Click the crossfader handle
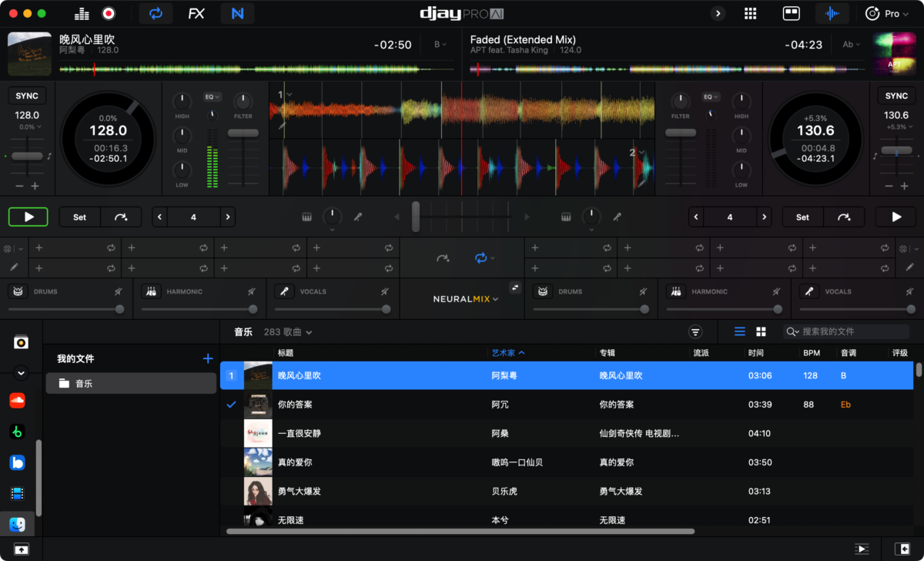 coord(416,217)
